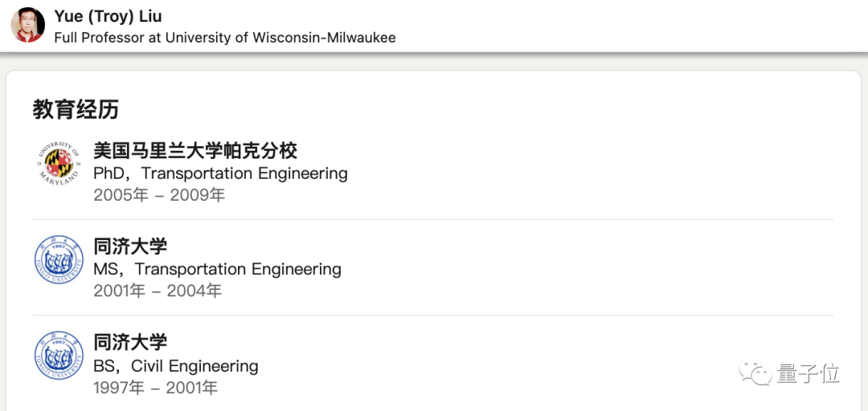Click the Tongji logo beside the MS entry
The image size is (868, 411).
point(59,260)
